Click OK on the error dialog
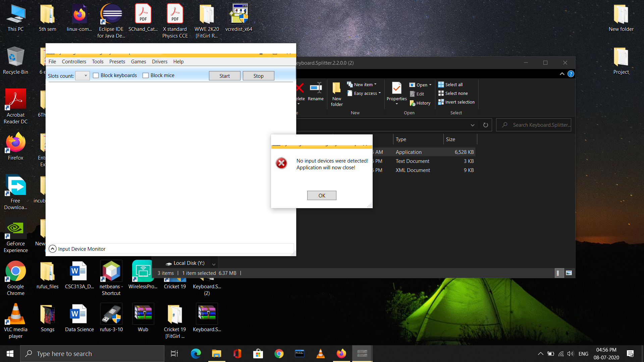The height and width of the screenshot is (362, 644). [321, 195]
